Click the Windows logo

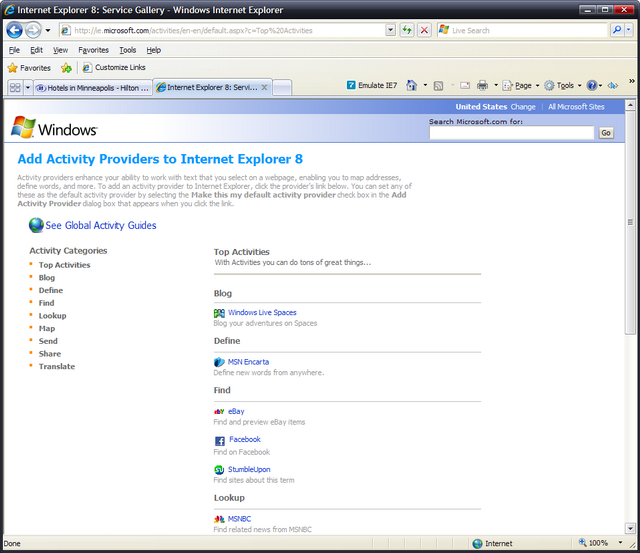pos(54,128)
